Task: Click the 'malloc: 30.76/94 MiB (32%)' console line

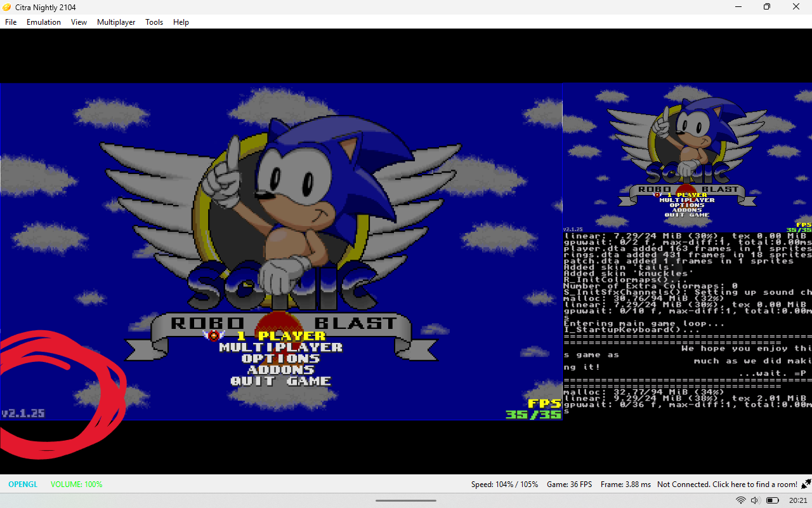Action: (x=644, y=298)
